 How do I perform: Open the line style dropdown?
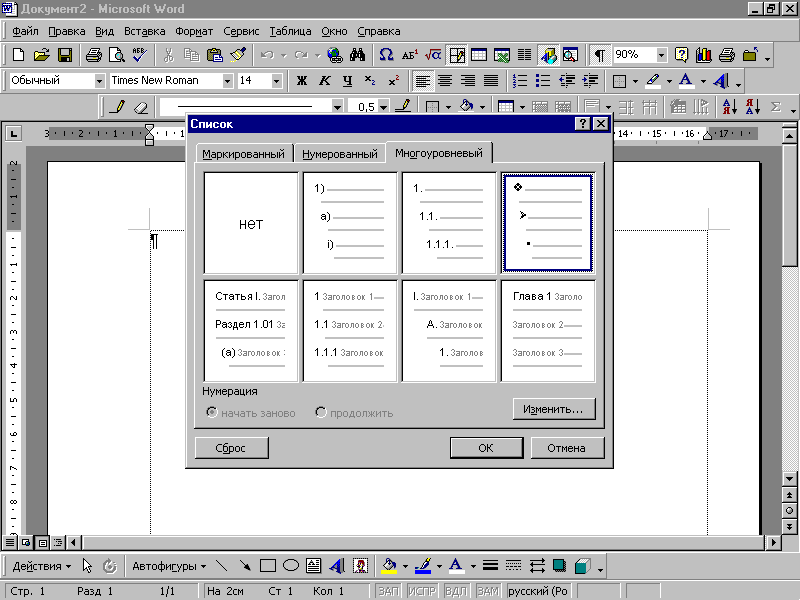tap(337, 107)
